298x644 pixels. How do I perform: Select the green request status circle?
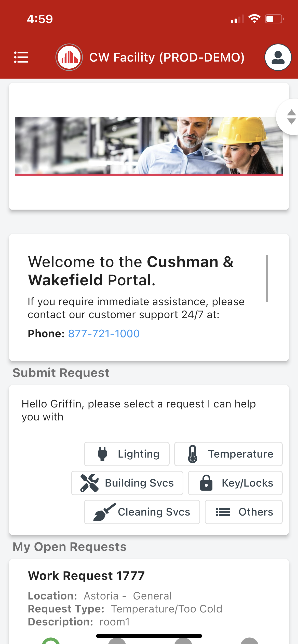click(x=51, y=641)
